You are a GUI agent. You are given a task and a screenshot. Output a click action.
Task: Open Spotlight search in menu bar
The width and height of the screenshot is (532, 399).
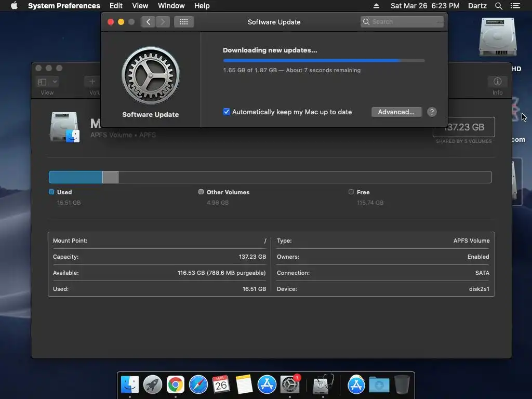pyautogui.click(x=498, y=6)
